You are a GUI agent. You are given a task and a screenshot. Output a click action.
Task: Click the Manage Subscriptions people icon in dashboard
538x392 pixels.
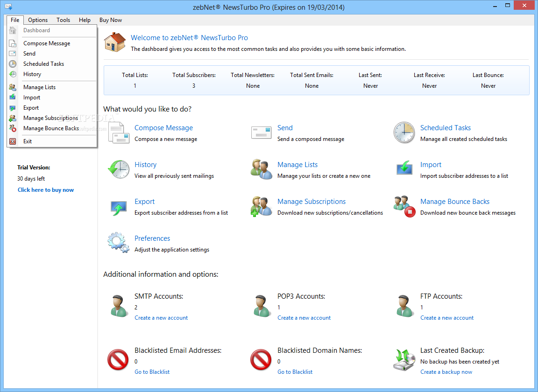pos(261,206)
